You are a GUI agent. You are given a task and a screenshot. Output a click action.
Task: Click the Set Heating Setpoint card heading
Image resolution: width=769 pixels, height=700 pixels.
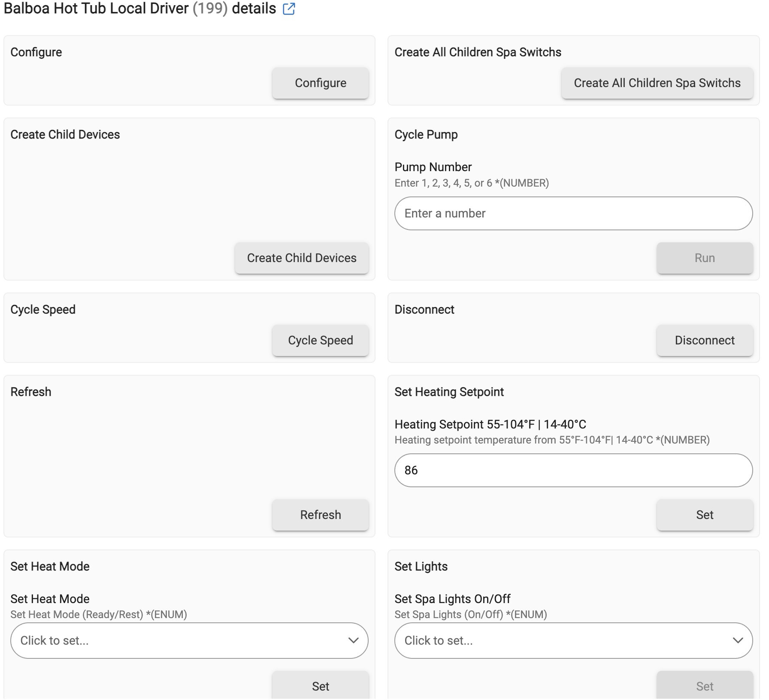[x=449, y=392]
